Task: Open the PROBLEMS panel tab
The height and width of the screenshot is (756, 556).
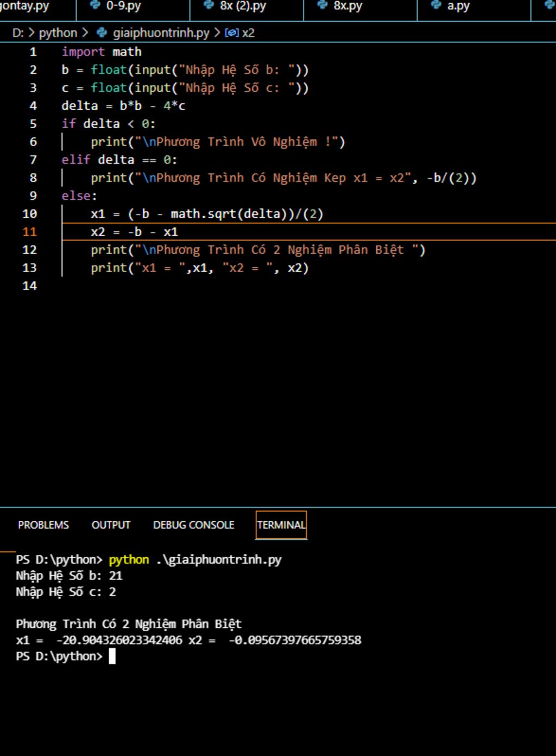Action: [x=43, y=525]
